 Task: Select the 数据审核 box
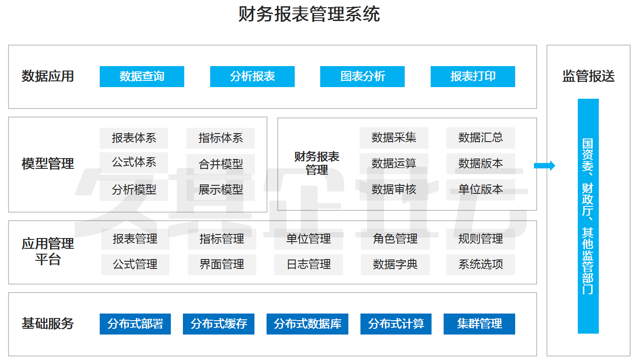click(394, 189)
